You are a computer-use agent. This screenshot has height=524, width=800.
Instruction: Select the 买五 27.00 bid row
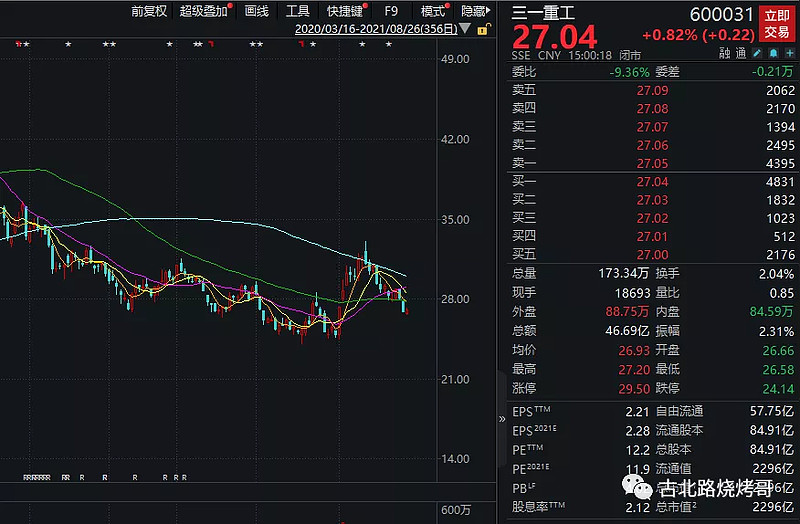click(x=653, y=255)
